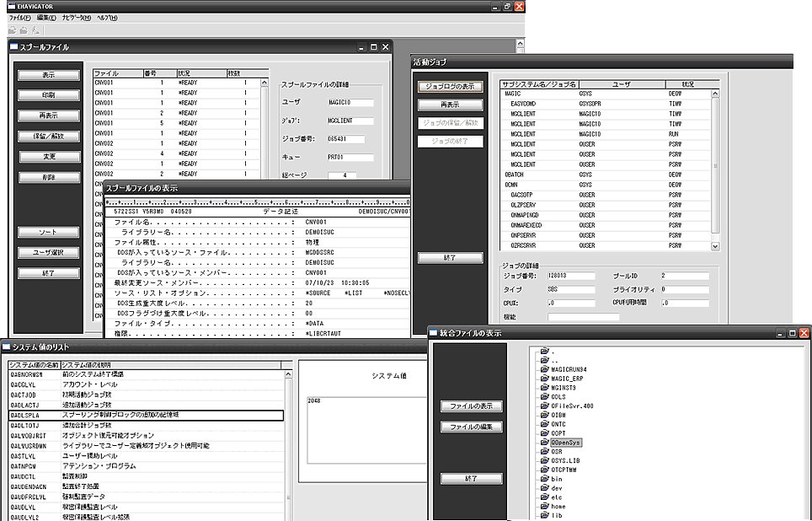Click the ユーザ field showing MAGIC10

pos(350,103)
